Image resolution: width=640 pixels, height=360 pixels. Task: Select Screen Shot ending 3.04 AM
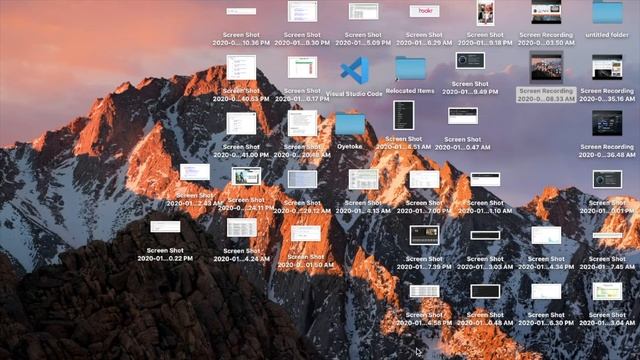click(x=607, y=291)
